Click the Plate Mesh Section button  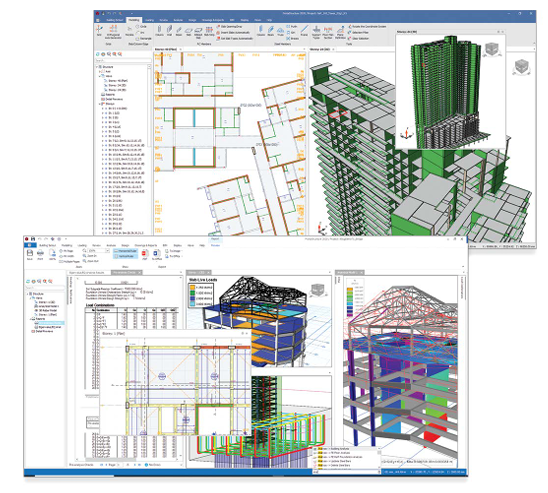click(x=328, y=31)
